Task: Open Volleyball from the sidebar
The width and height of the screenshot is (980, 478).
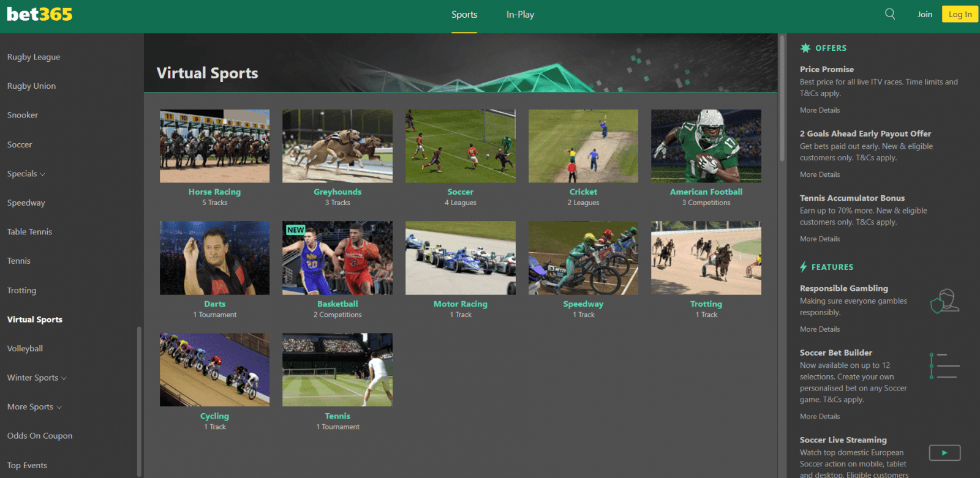Action: (x=25, y=349)
